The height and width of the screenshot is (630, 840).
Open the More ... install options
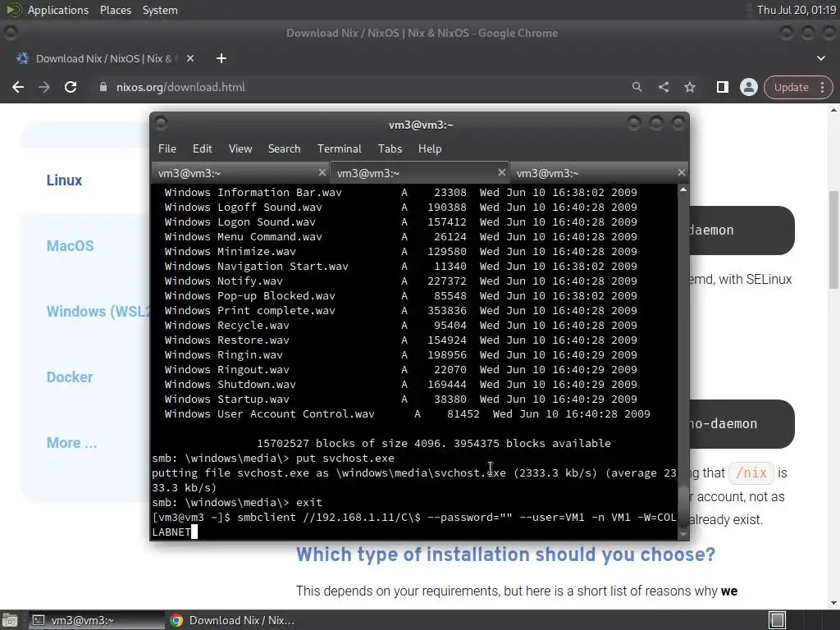72,443
